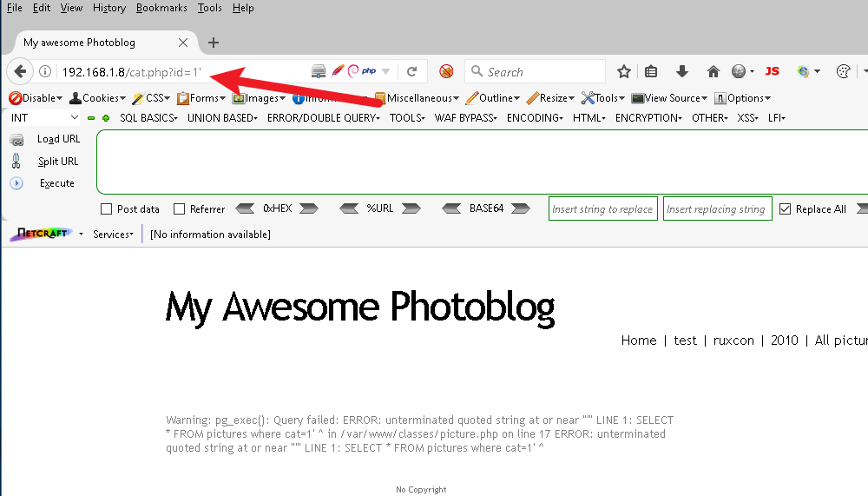Screen dimensions: 868x496
Task: Click the browser back arrow button
Action: 19,72
